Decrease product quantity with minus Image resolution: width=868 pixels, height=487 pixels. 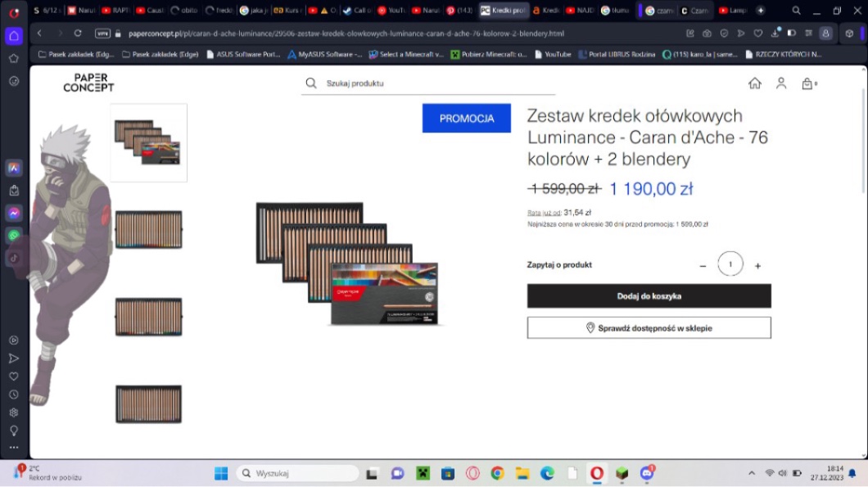[703, 266]
